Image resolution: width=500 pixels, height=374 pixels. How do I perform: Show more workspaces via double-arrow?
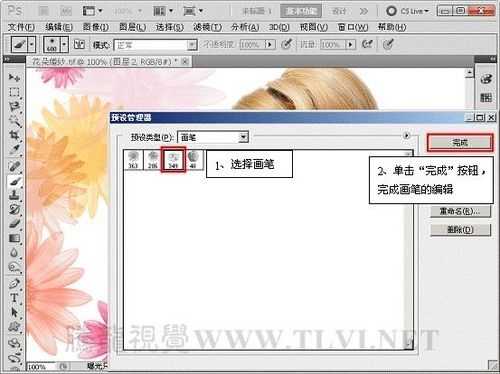[363, 11]
